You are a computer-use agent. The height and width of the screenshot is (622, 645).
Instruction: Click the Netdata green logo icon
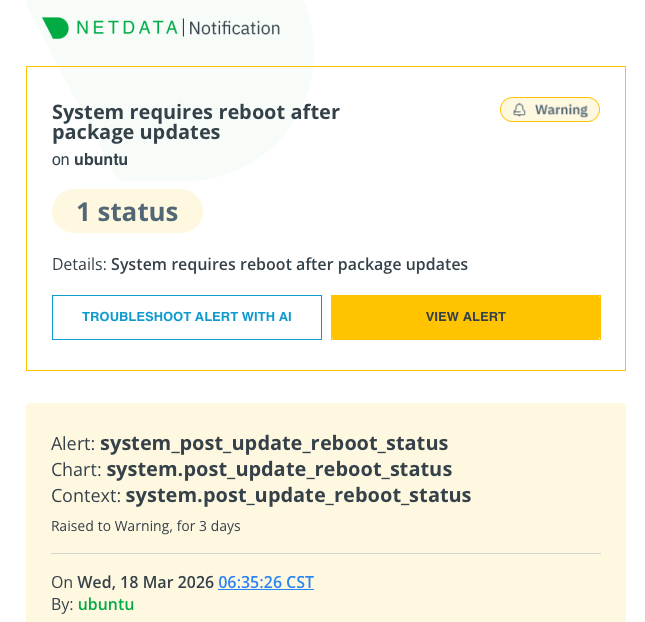point(56,28)
